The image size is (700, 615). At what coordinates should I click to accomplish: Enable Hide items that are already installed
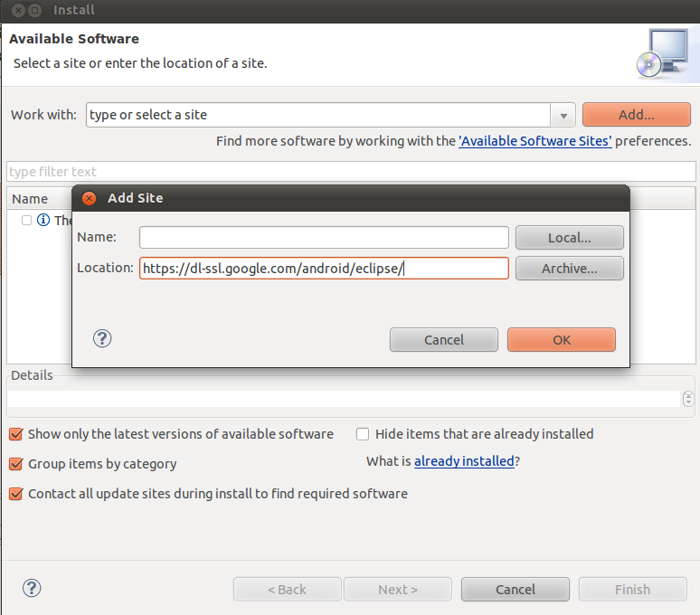(363, 434)
